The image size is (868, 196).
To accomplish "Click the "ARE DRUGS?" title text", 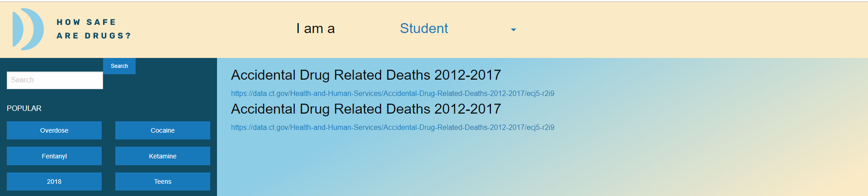I will 94,36.
